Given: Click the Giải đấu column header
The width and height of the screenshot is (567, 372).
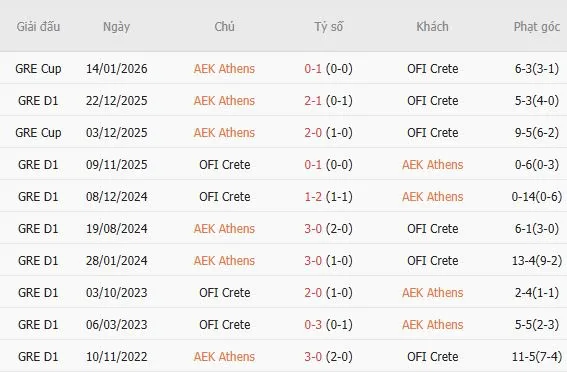Looking at the screenshot, I should [x=38, y=27].
